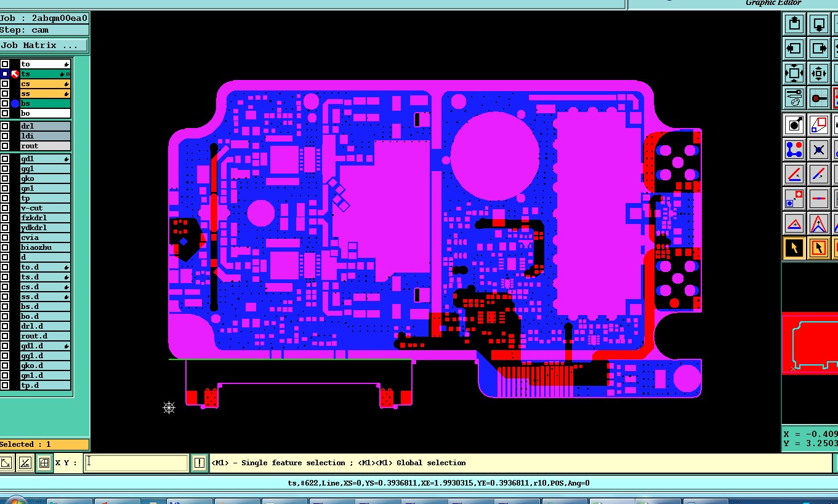
Task: Click the pan left arrow icon
Action: (794, 49)
